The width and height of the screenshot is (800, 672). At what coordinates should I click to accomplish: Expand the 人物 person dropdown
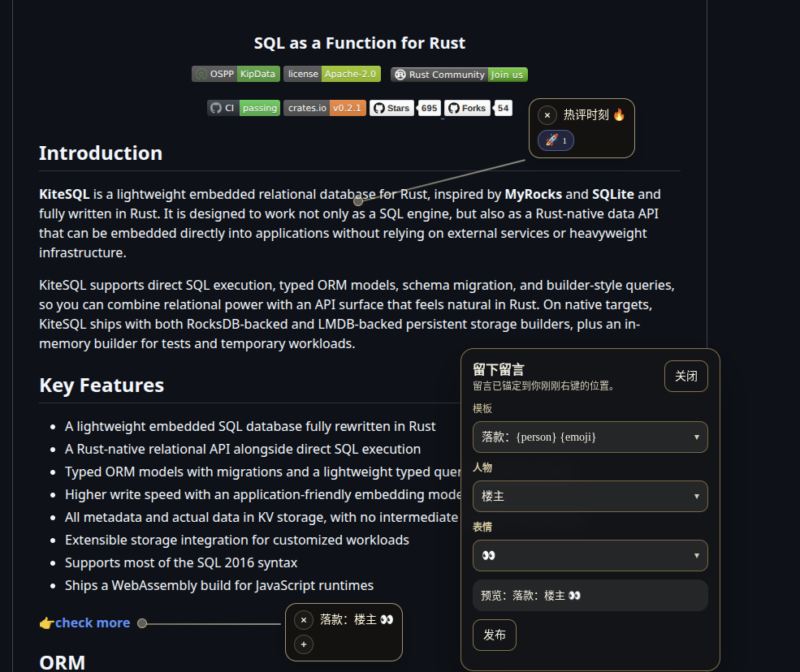coord(590,496)
